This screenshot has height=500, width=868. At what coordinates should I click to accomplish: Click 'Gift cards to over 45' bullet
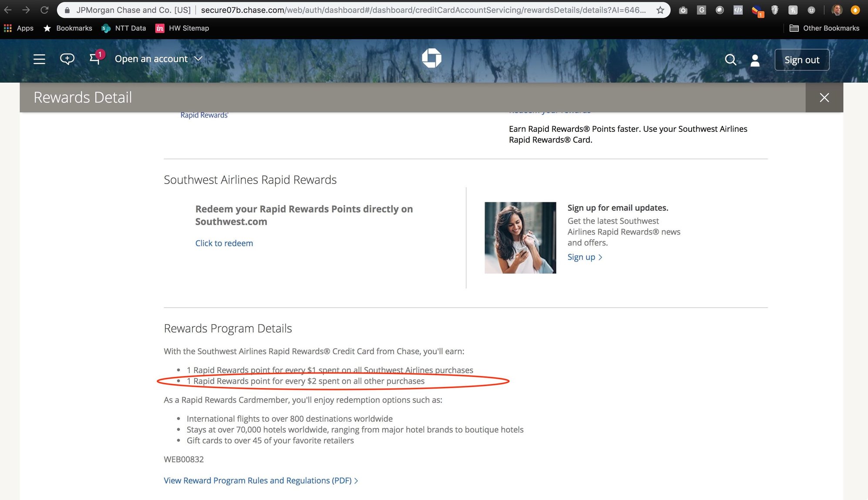(x=270, y=440)
